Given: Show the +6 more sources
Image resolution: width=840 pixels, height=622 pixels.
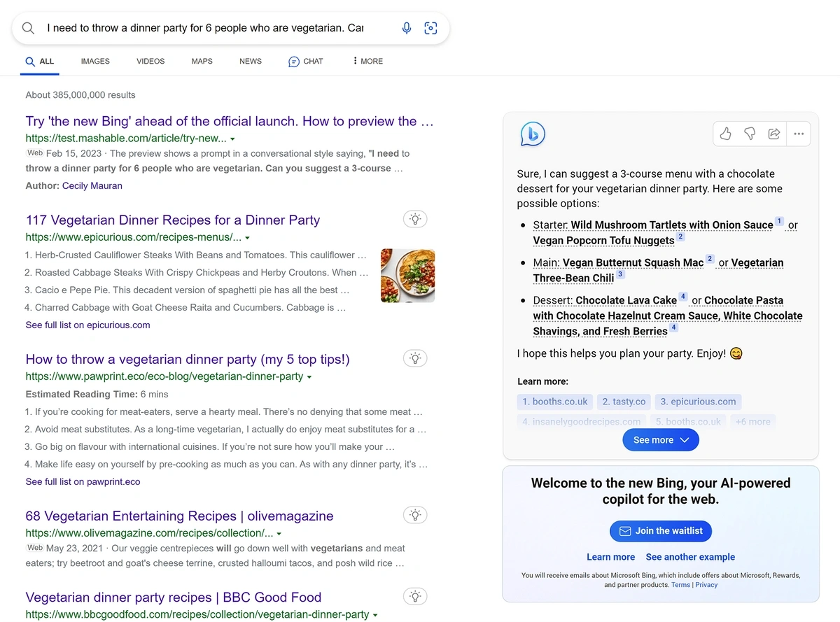Looking at the screenshot, I should (x=753, y=422).
